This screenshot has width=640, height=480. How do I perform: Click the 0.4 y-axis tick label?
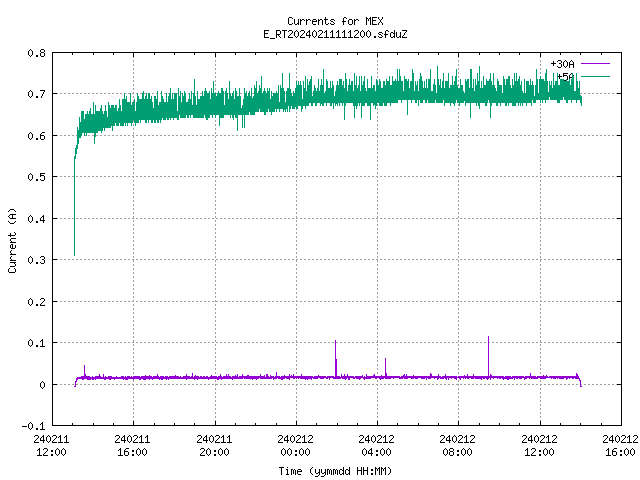(36, 219)
